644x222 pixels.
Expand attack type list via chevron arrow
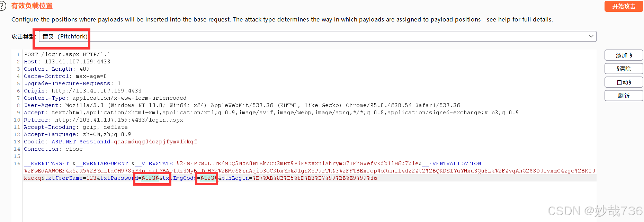[x=591, y=36]
